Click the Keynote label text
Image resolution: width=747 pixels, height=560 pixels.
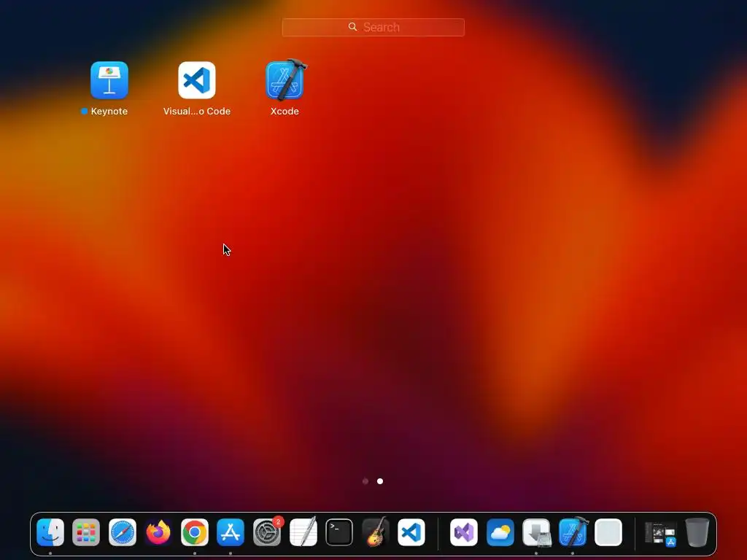coord(109,111)
